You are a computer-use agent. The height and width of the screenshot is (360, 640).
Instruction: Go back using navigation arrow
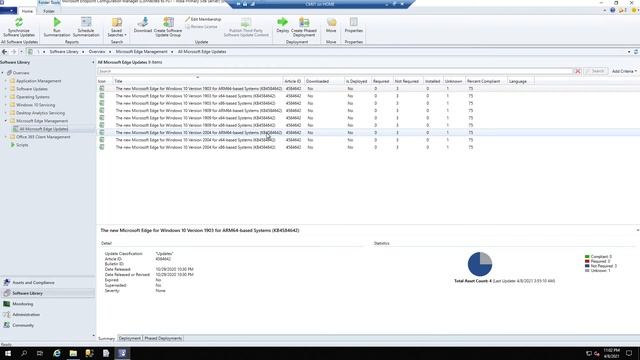pos(4,52)
